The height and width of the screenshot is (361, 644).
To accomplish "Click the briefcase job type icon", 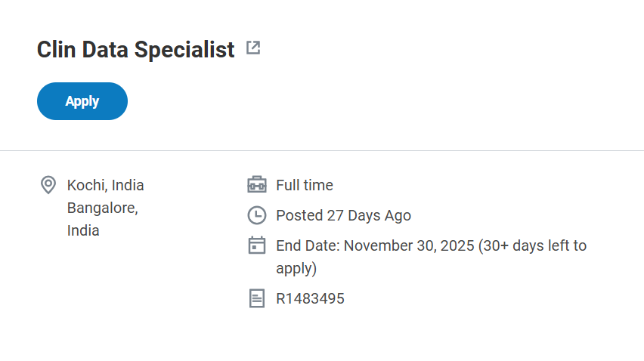I will tap(257, 185).
